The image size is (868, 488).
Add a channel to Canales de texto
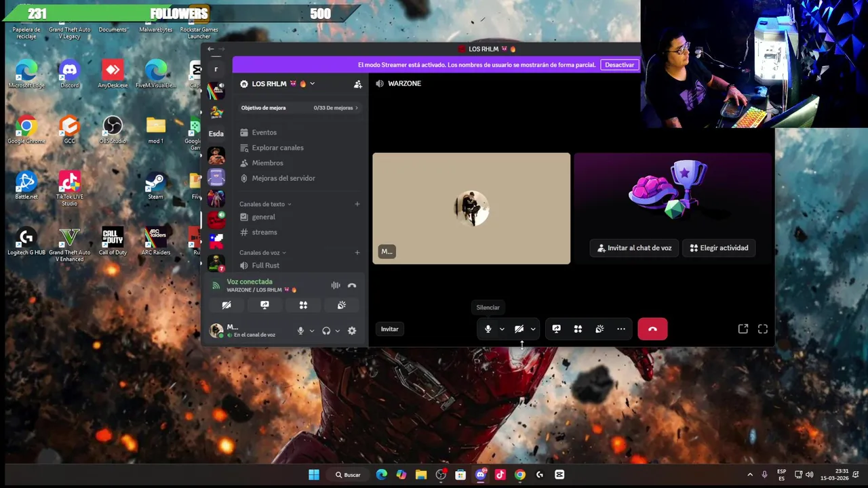point(357,204)
